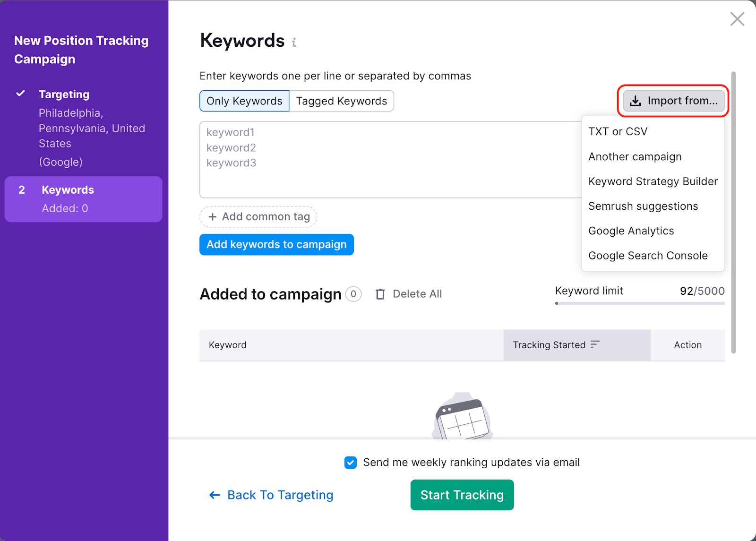756x541 pixels.
Task: Choose TXT or CSV from import options
Action: click(x=618, y=131)
